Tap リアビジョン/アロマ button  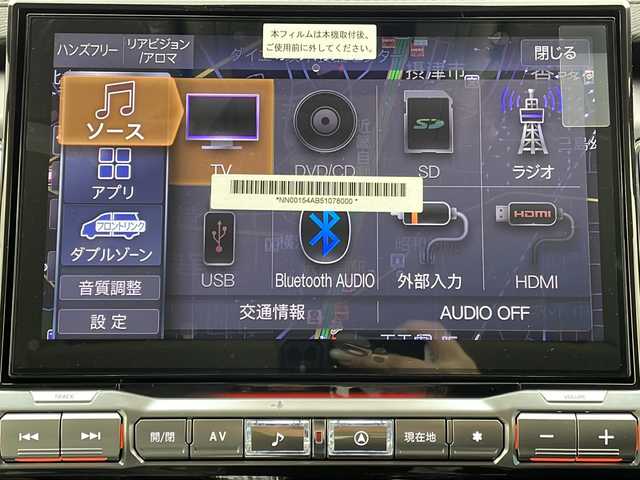(158, 51)
